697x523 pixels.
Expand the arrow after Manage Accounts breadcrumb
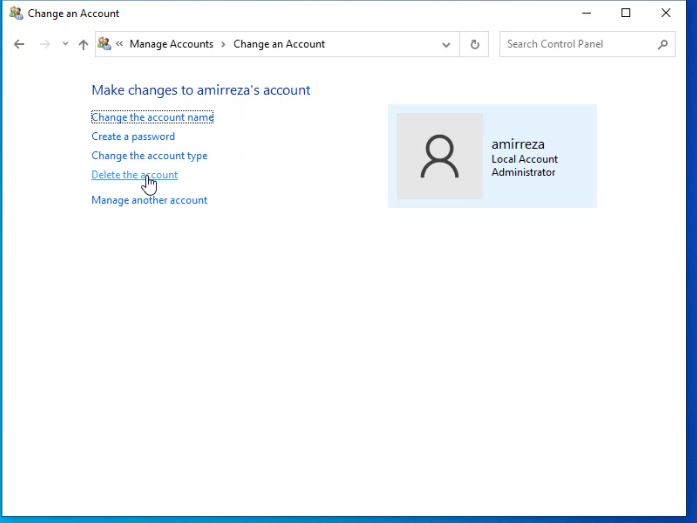[223, 44]
